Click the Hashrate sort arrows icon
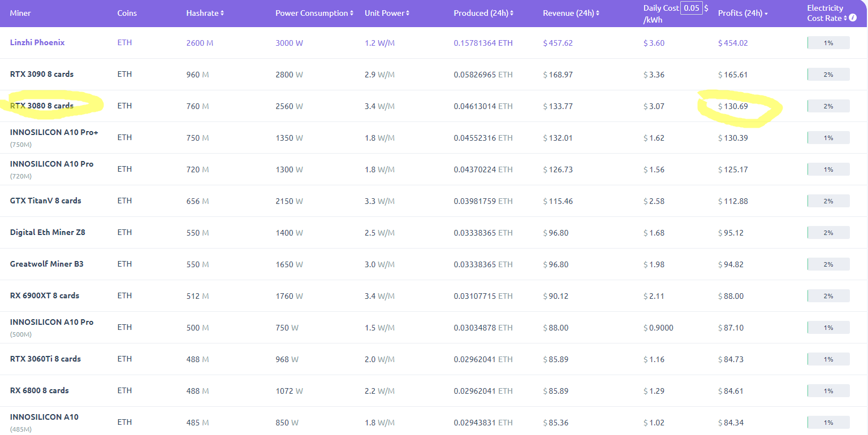868x435 pixels. [222, 13]
